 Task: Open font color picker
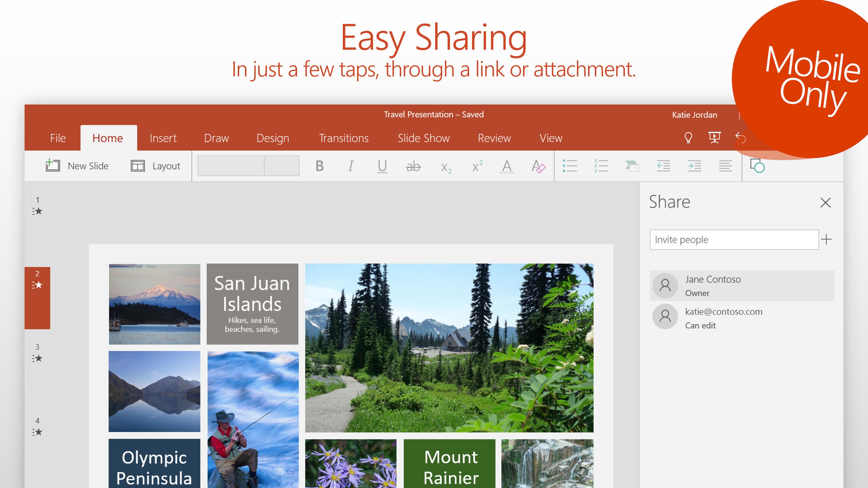(506, 166)
